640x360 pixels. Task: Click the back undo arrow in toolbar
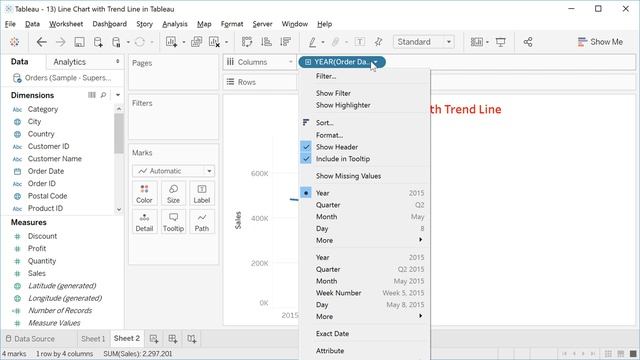coord(41,42)
